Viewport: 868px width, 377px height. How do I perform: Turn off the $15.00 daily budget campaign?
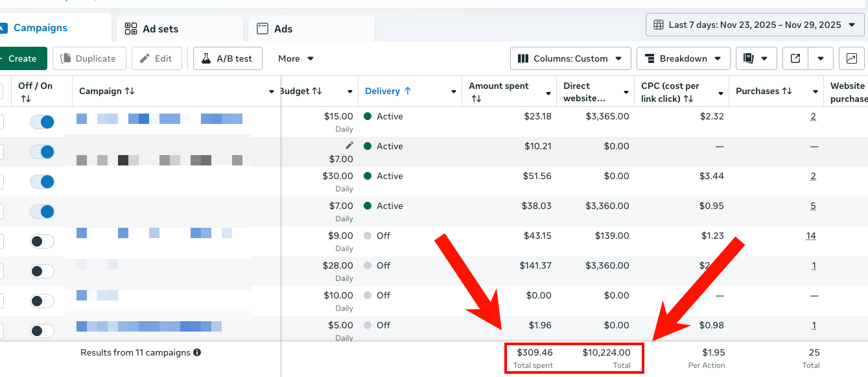pos(42,122)
